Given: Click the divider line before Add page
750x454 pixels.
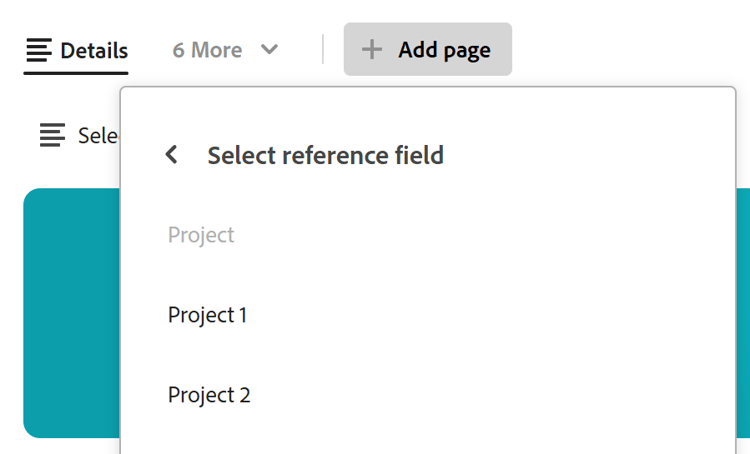Looking at the screenshot, I should (323, 49).
